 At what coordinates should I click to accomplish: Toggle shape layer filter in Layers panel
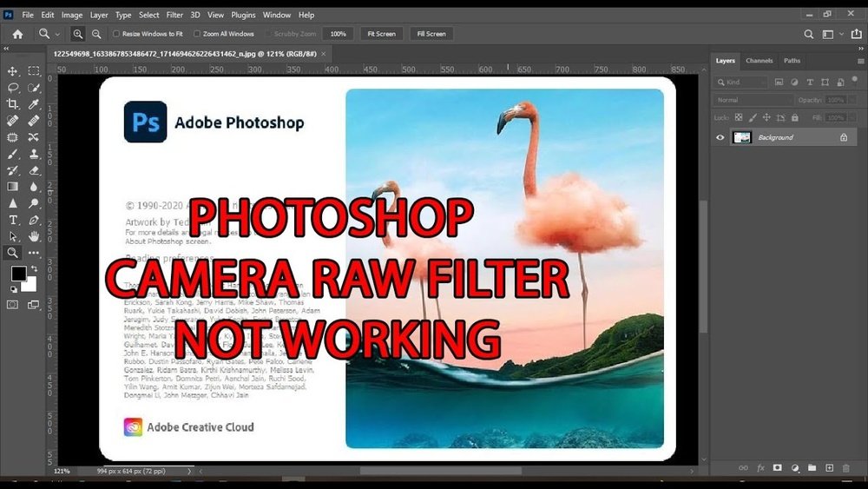825,82
